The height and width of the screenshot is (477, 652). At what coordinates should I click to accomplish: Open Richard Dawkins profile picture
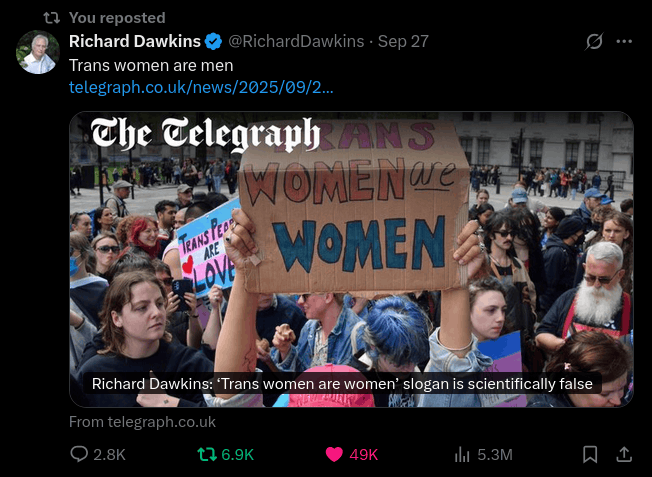(x=38, y=52)
